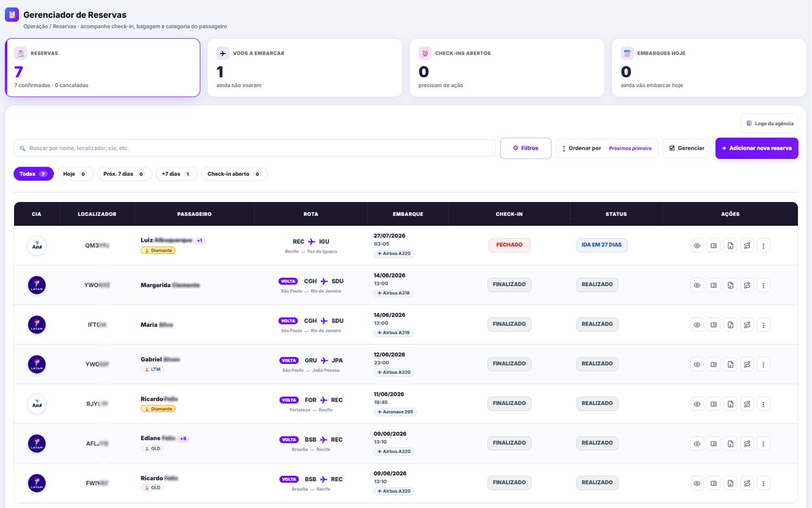The image size is (812, 508).
Task: Click the LATAM logo in Margarida's row
Action: pos(37,285)
